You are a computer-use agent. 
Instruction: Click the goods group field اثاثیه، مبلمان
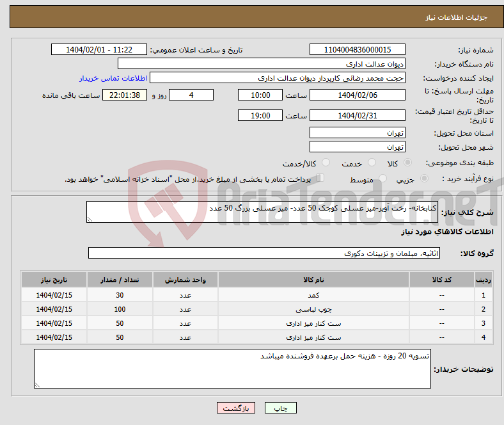pos(264,253)
